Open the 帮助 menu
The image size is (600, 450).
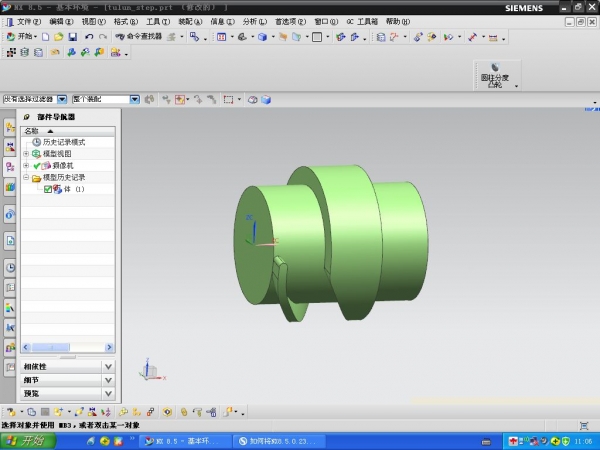(398, 22)
